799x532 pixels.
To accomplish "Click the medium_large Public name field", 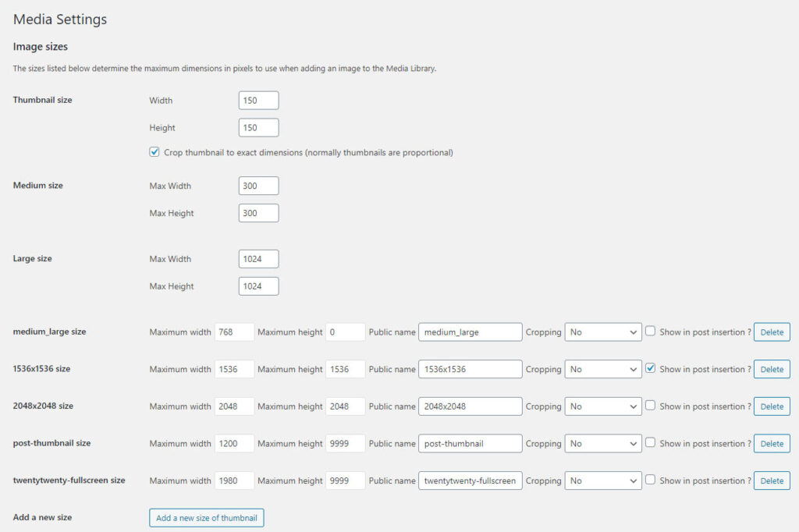I will tap(471, 332).
